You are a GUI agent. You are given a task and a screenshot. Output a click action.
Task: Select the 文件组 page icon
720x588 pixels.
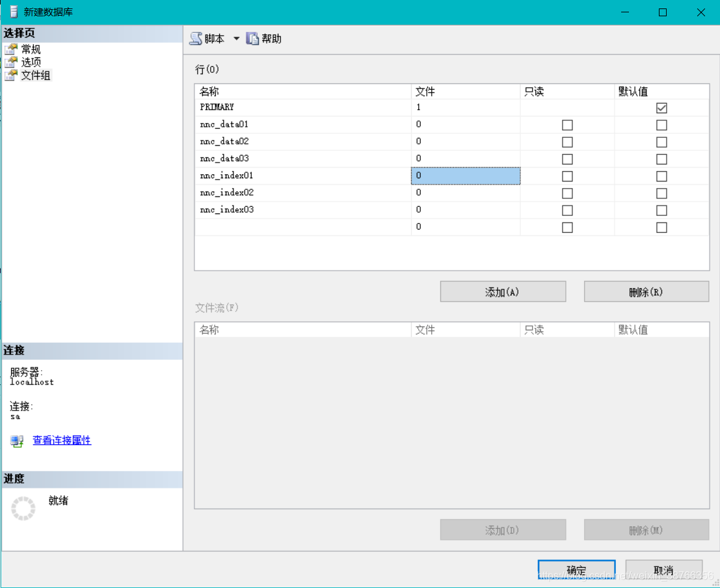11,75
